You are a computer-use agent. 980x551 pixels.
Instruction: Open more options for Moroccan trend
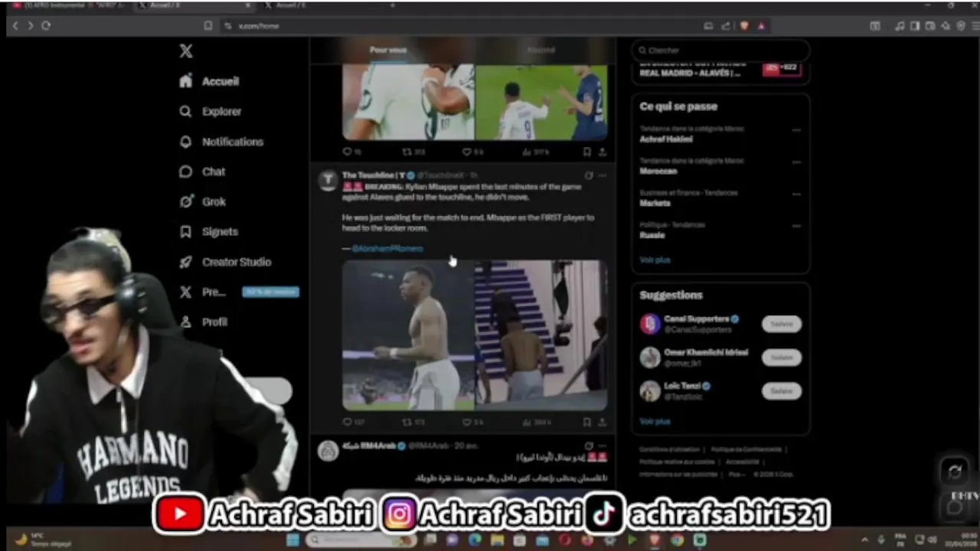(796, 162)
